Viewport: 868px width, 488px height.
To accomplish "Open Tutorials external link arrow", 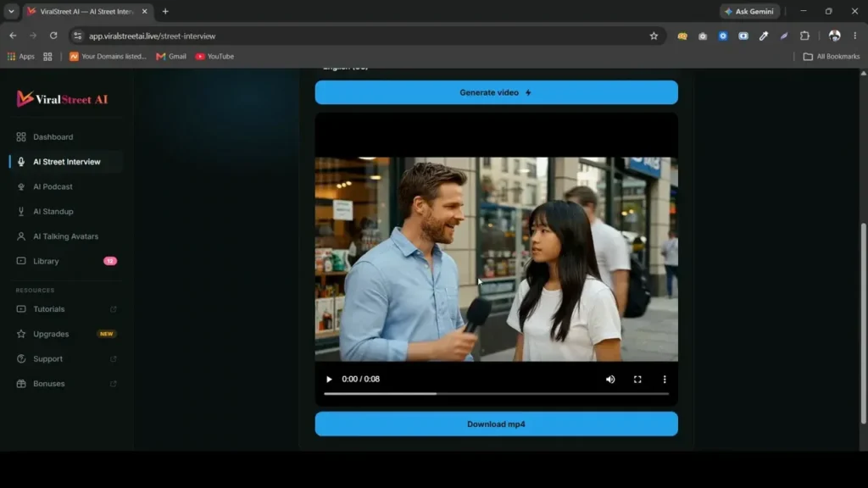I will tap(114, 308).
